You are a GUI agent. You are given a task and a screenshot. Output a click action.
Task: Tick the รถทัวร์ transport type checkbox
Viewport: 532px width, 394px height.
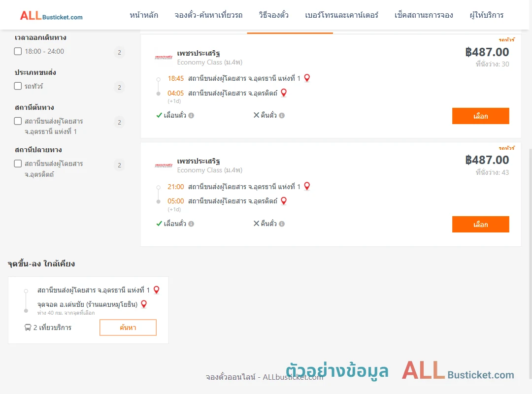coord(18,86)
